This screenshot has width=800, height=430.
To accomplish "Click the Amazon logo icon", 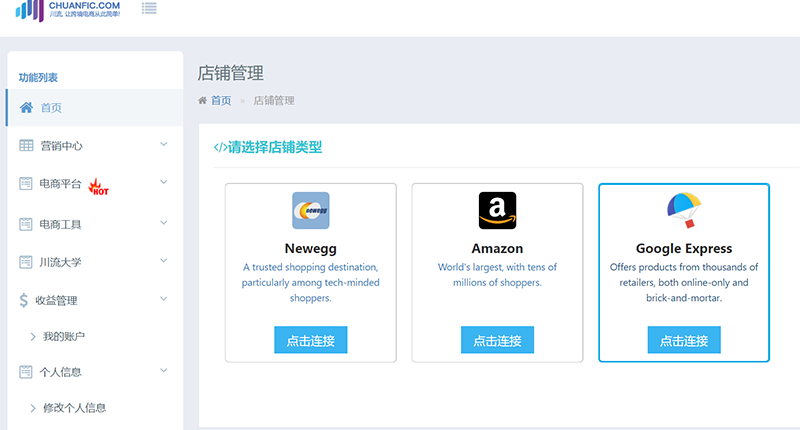I will (x=497, y=210).
